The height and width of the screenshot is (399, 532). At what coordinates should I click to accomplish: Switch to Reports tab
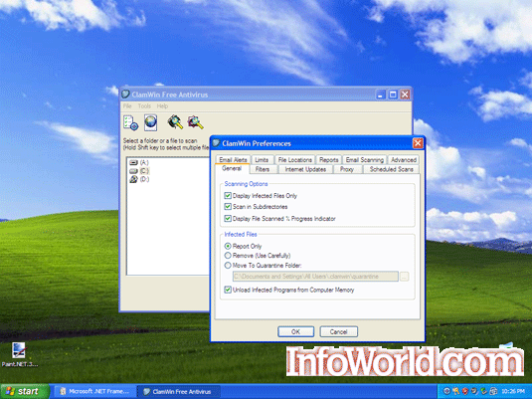pos(328,159)
